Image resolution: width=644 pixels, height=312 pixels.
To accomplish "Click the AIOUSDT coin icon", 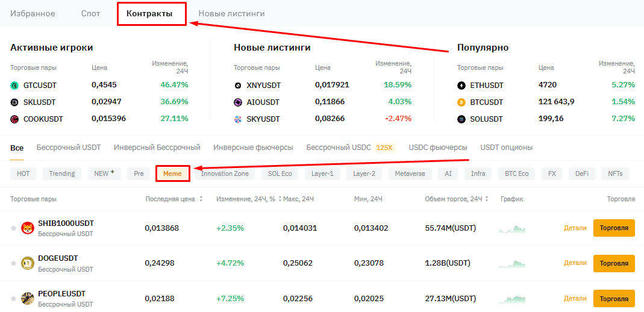I will [x=238, y=102].
